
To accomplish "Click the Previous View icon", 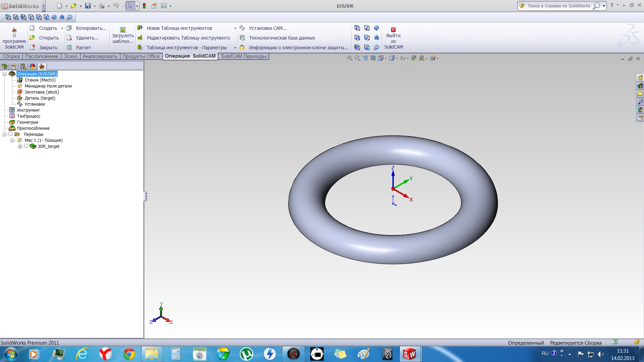I will point(365,58).
